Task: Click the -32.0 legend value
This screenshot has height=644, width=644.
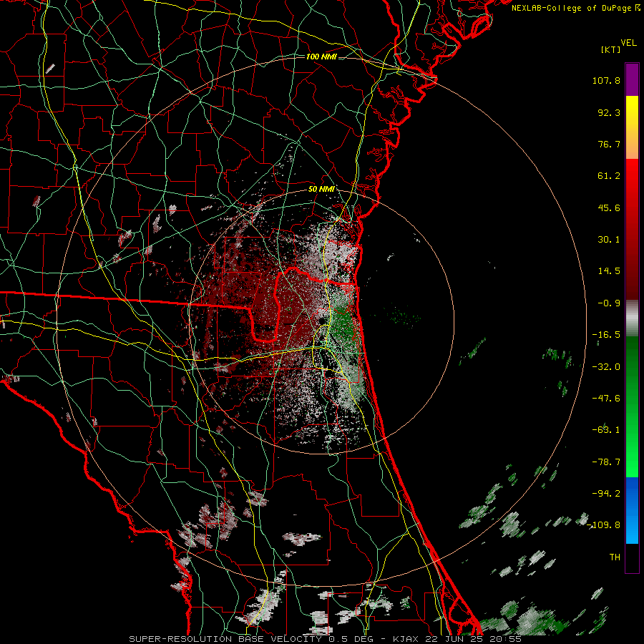Action: pos(606,366)
